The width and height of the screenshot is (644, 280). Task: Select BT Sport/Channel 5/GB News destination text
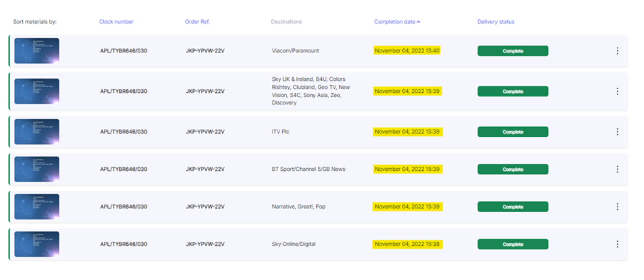[x=308, y=169]
